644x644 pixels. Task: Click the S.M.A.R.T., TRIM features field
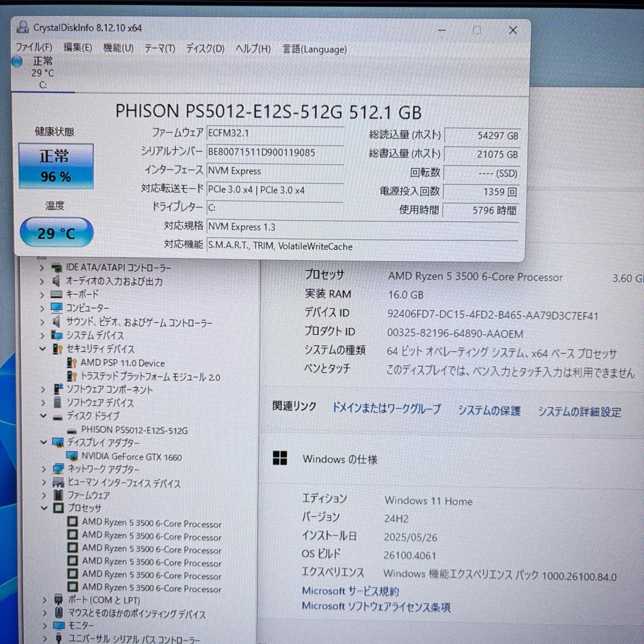362,246
